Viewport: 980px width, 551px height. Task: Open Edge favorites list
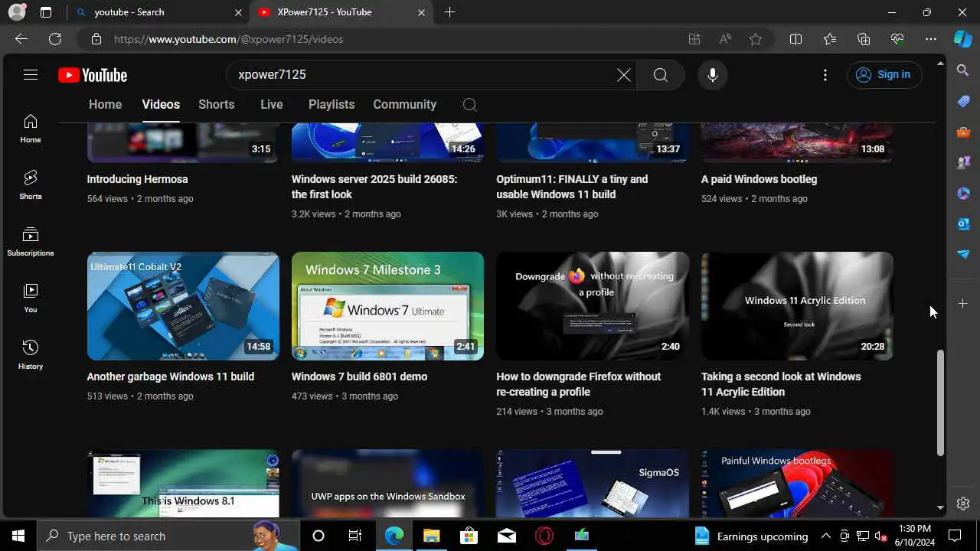coord(830,39)
